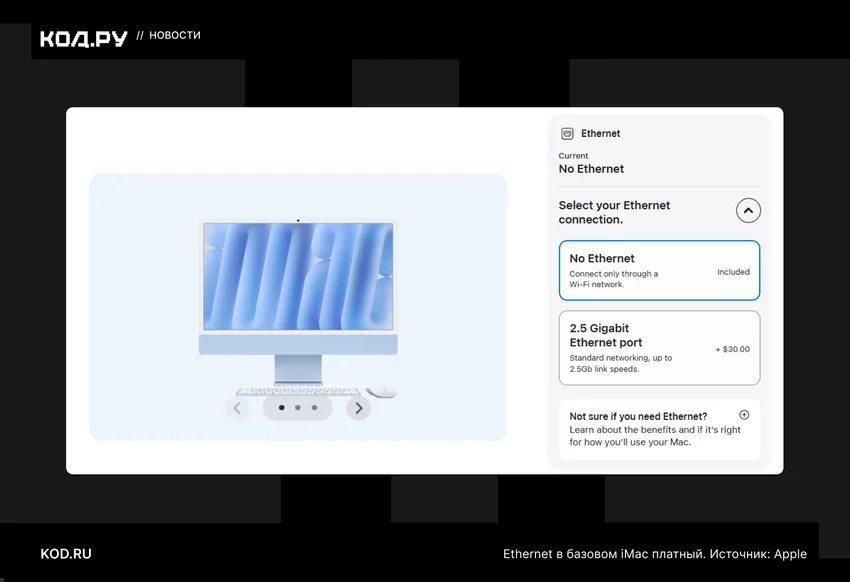Select the first gallery pagination dot
This screenshot has height=582, width=850.
[281, 408]
